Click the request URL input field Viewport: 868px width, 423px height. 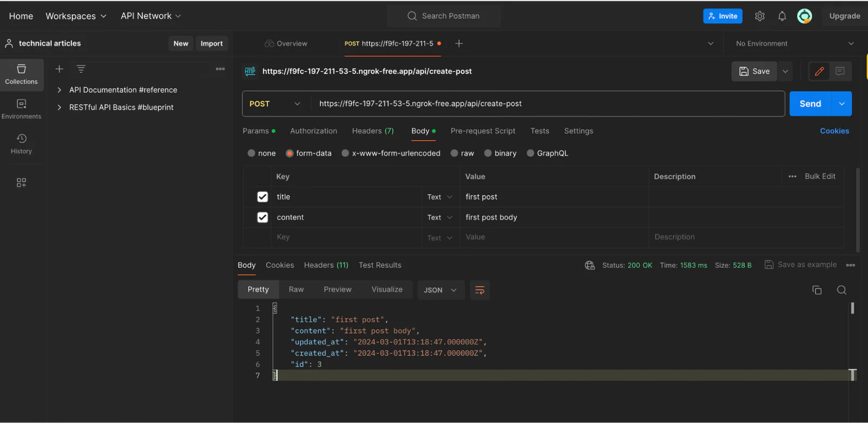point(548,104)
